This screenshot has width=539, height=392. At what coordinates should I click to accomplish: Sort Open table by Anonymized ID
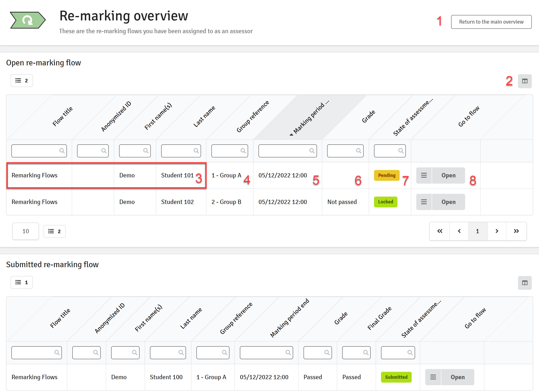(116, 116)
